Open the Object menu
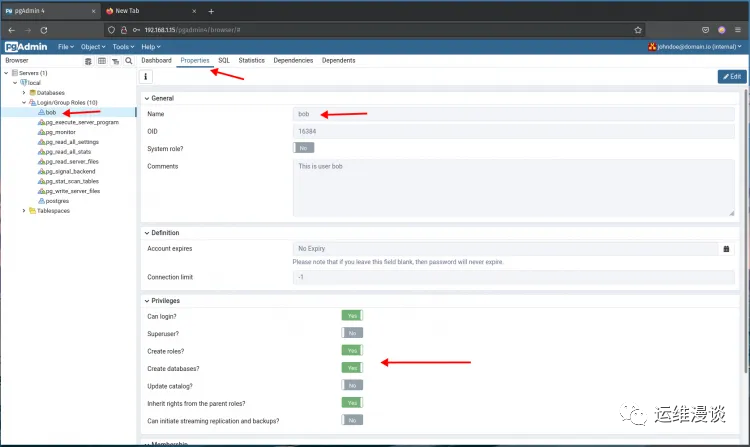 (x=93, y=47)
